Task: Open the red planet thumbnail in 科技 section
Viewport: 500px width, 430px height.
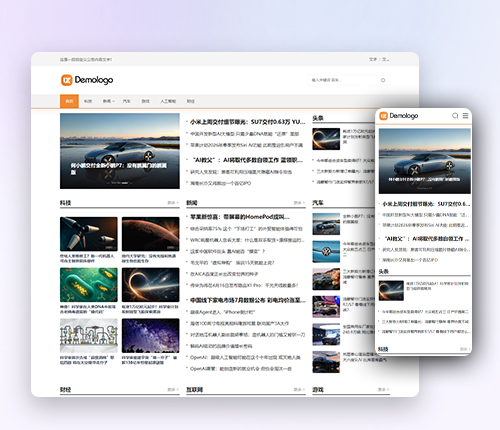Action: click(x=150, y=234)
